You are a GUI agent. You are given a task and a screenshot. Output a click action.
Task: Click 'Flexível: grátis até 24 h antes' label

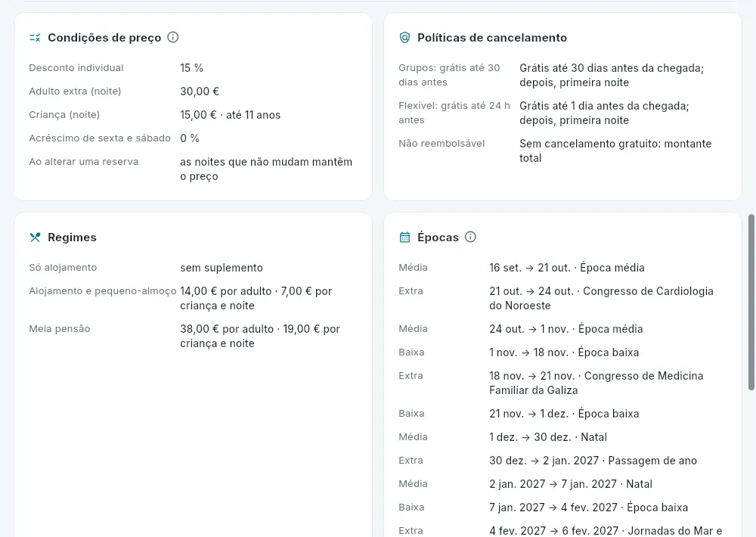(454, 113)
